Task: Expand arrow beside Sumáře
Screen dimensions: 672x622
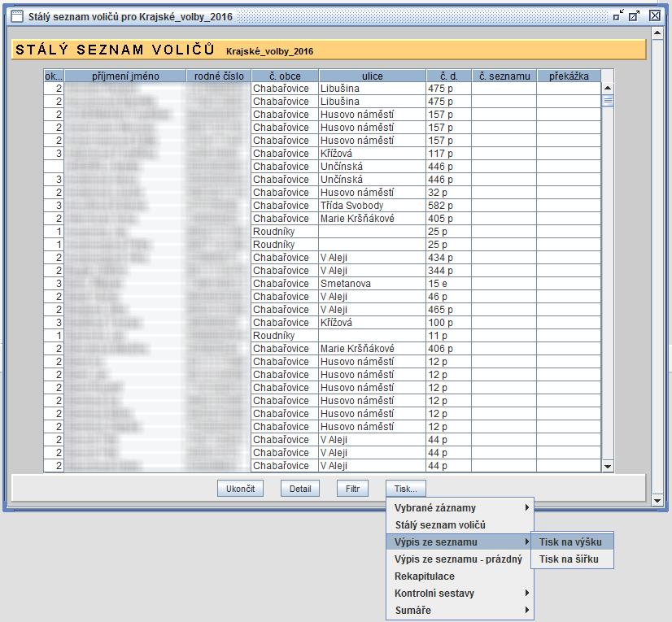Action: (527, 610)
